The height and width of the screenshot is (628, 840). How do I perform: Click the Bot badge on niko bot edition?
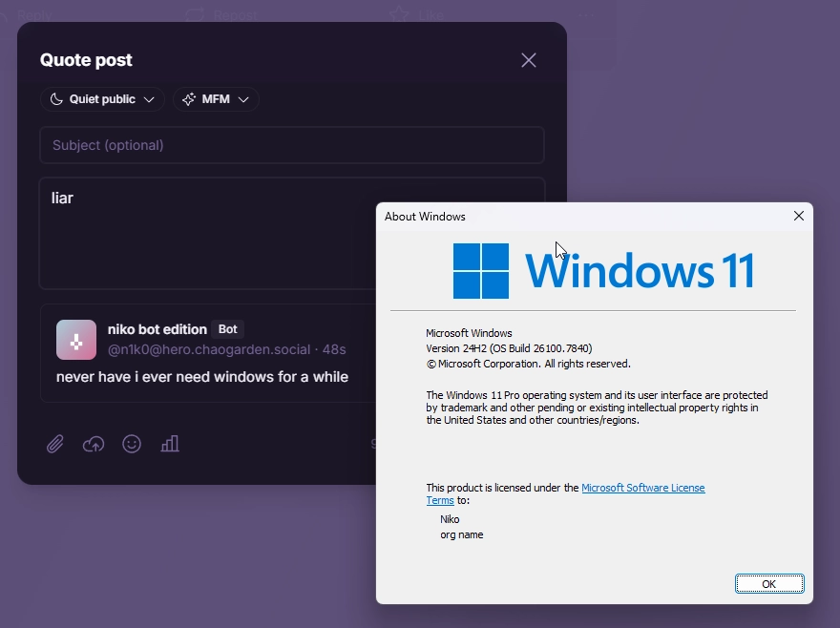click(228, 328)
